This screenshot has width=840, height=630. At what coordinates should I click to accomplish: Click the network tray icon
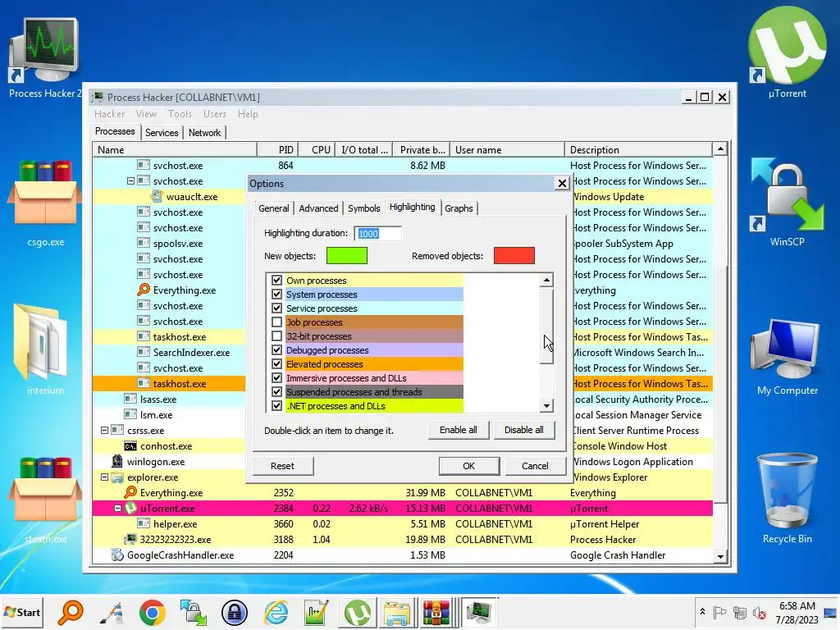click(740, 612)
